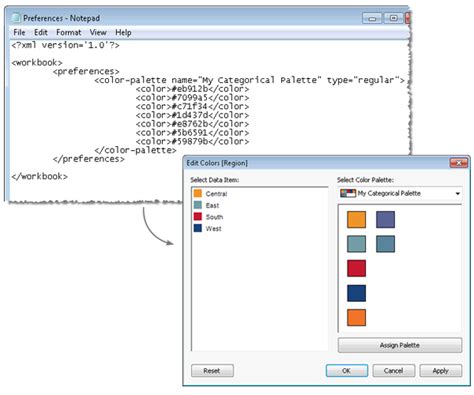Click the Apply button
Viewport: 474px width, 395px height.
(x=441, y=371)
